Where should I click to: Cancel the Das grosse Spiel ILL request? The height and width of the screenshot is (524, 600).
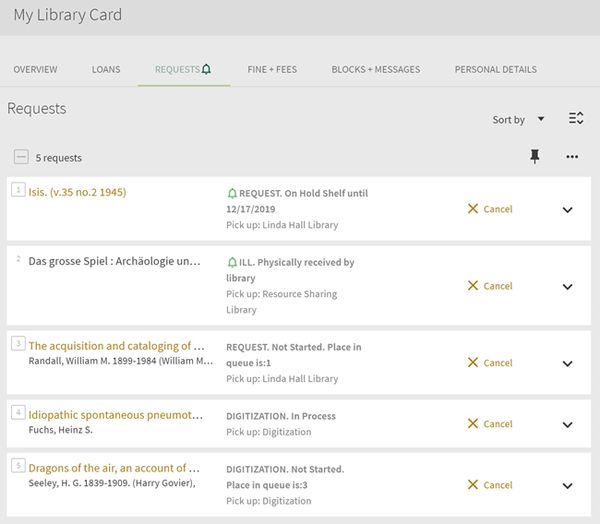click(x=490, y=286)
